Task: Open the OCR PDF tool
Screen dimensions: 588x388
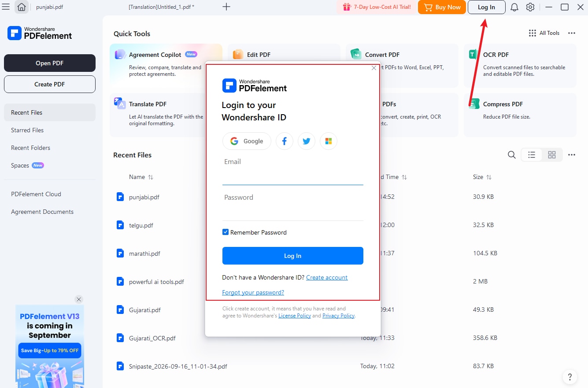Action: [x=520, y=65]
